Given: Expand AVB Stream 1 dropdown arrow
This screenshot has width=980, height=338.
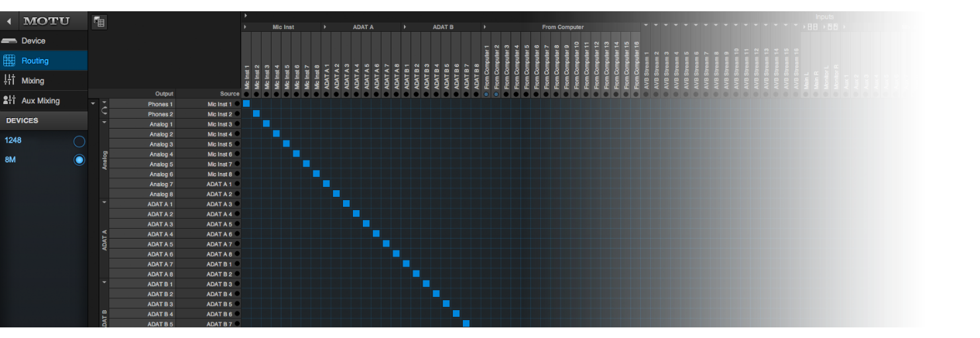Looking at the screenshot, I should tap(646, 25).
